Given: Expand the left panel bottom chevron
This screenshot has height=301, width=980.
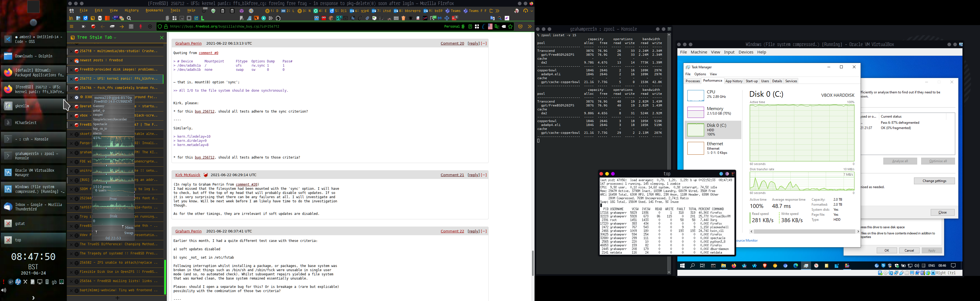Looking at the screenshot, I should (33, 298).
